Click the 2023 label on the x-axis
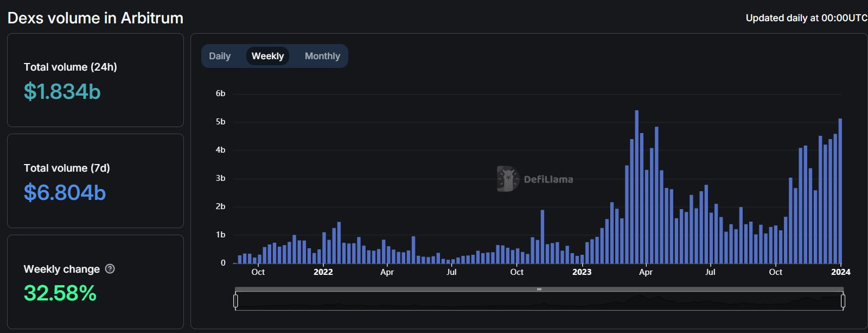 coord(582,272)
